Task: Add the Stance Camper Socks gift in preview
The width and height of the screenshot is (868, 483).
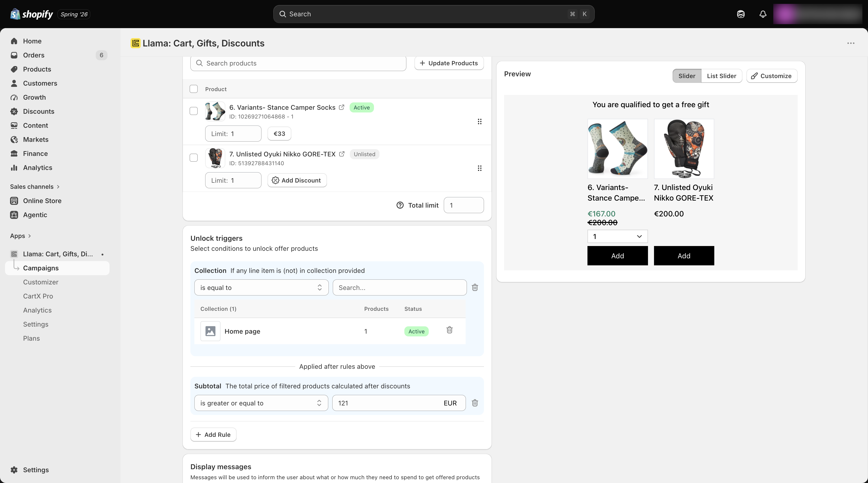Action: pyautogui.click(x=618, y=256)
